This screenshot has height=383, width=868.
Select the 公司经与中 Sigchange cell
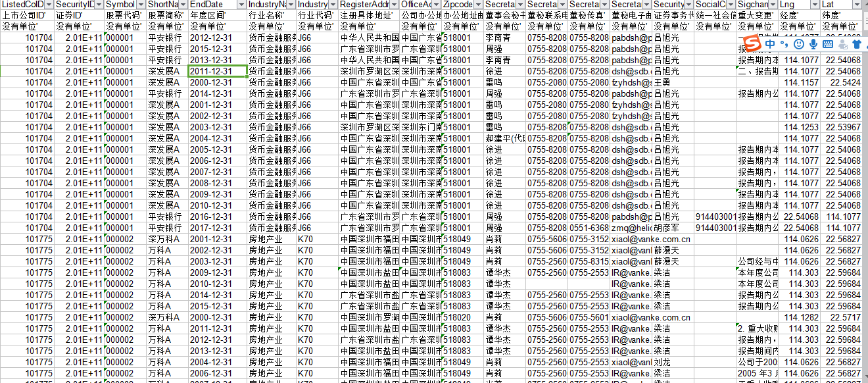758,261
